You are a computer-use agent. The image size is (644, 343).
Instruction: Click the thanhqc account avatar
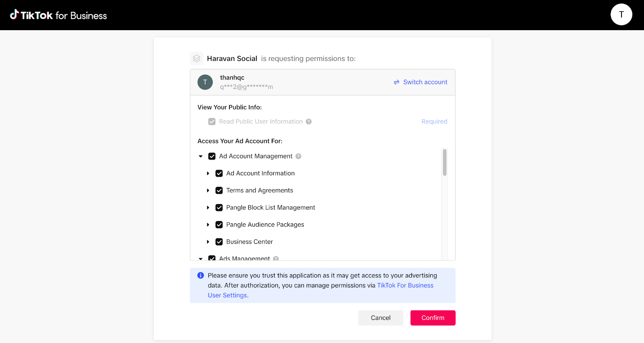click(x=205, y=82)
